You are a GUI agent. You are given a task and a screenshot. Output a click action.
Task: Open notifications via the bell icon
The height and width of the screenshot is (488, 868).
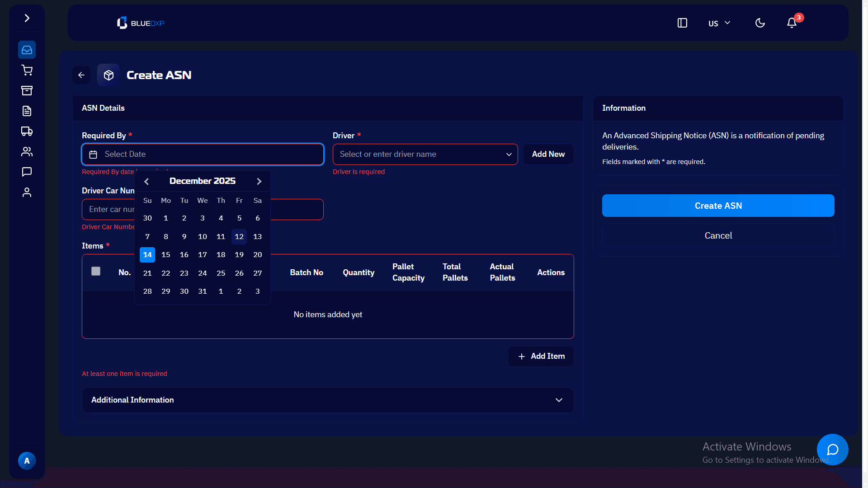(791, 23)
